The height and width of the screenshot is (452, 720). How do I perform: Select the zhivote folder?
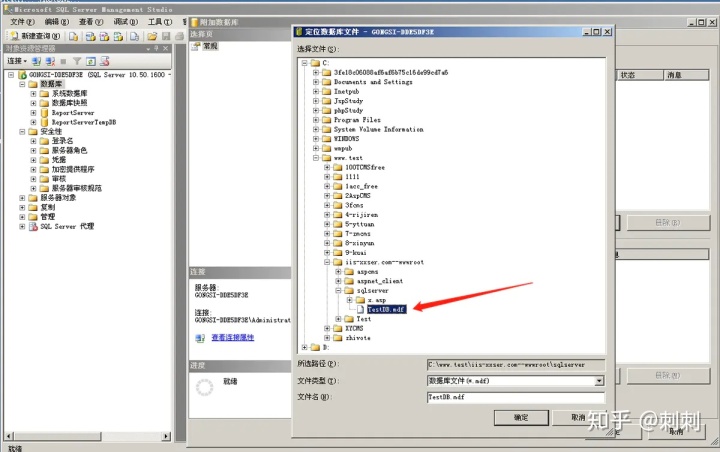click(358, 338)
